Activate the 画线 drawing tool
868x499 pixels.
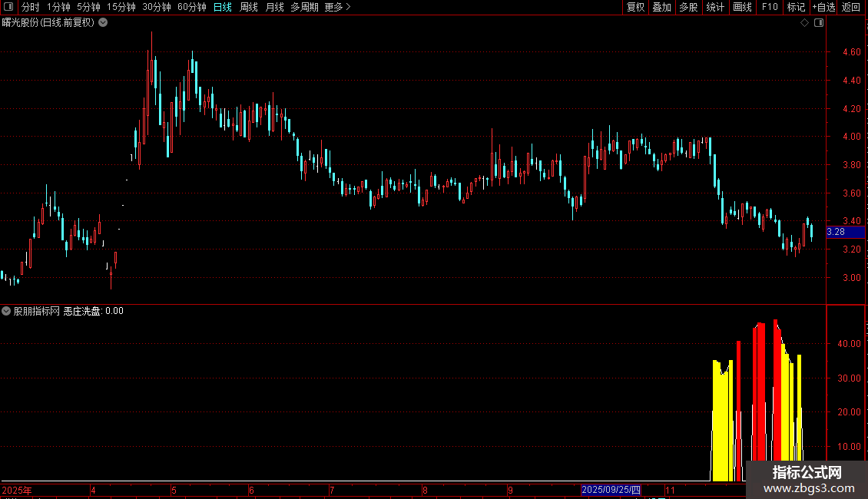[x=742, y=7]
